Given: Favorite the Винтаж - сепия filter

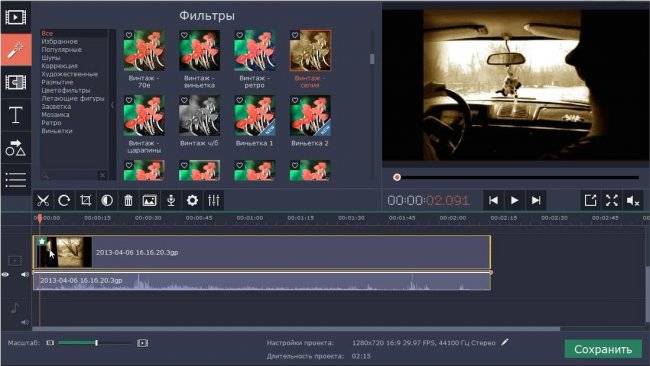Looking at the screenshot, I should tap(295, 35).
